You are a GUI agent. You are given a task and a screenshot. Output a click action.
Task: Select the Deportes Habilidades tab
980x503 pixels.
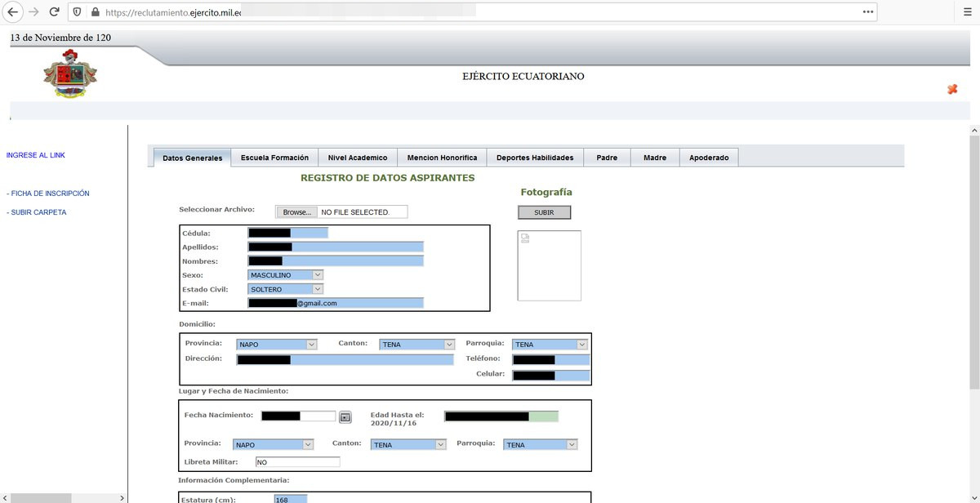pos(535,158)
